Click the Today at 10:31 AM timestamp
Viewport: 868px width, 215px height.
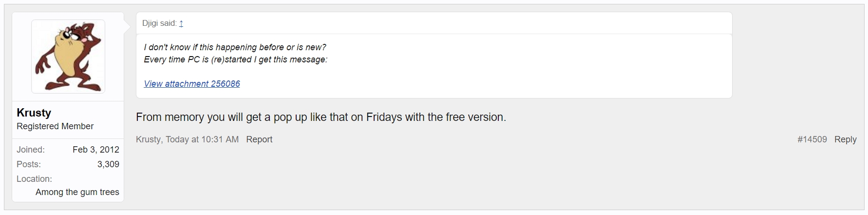pos(202,139)
